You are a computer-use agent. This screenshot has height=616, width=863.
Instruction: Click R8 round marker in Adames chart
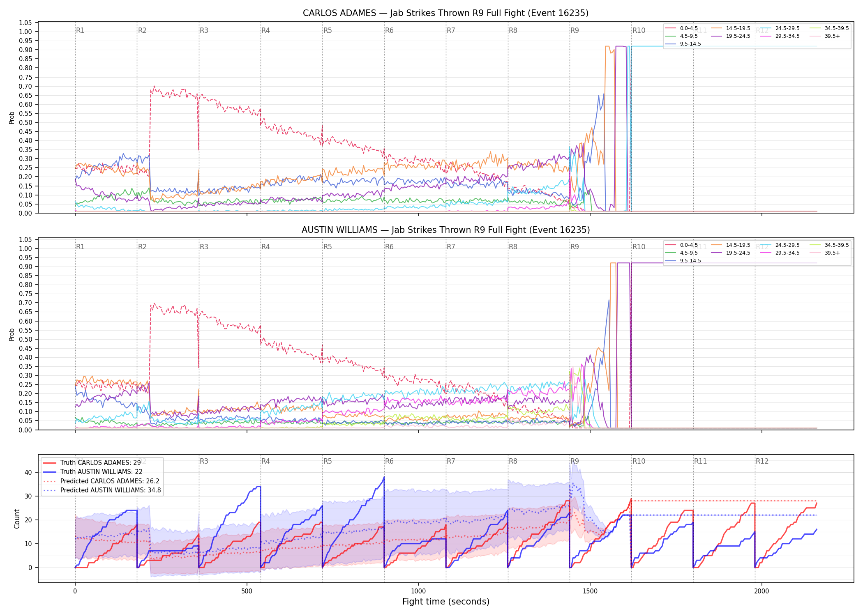tap(513, 30)
